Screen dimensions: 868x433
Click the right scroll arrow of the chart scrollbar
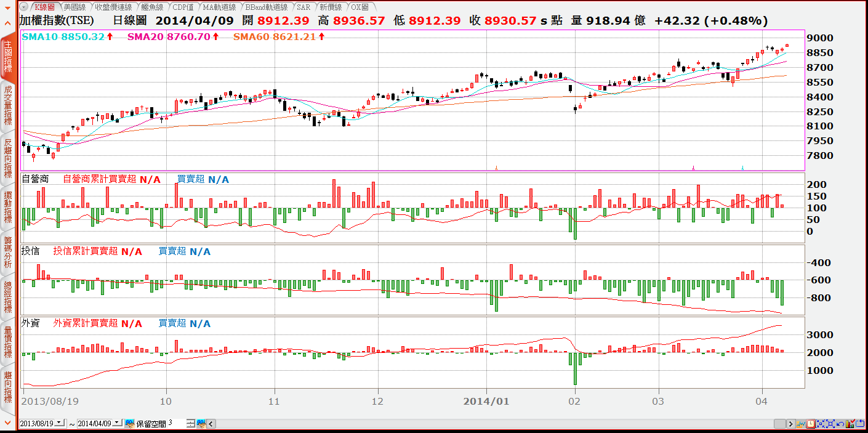[791, 424]
